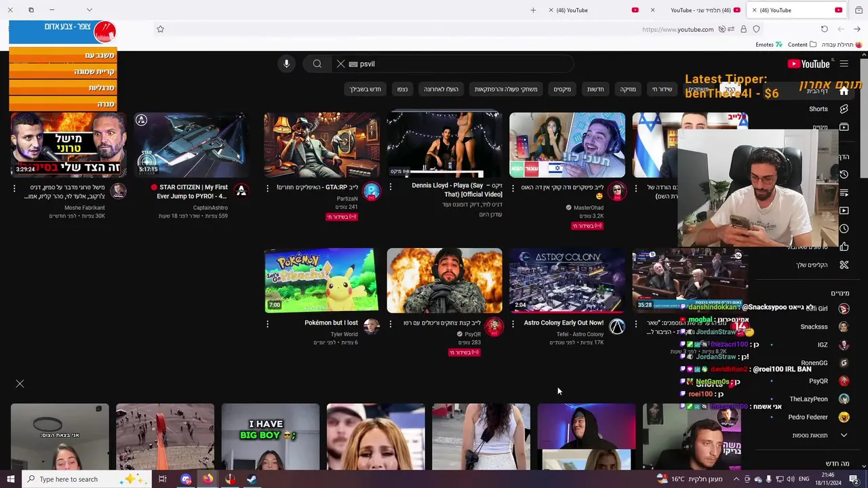This screenshot has width=868, height=488.
Task: Open Astro Colony Early Out Now thumbnail
Action: tap(567, 281)
